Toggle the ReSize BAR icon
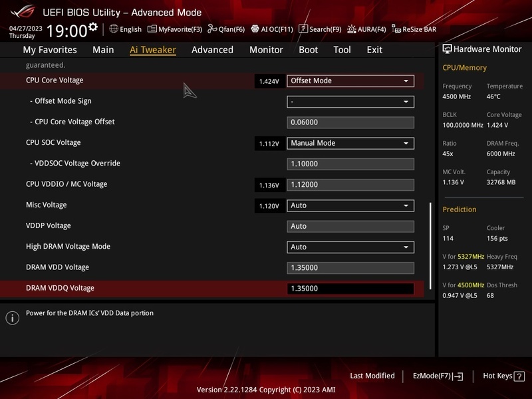Viewport: 532px width, 399px height. tap(396, 29)
